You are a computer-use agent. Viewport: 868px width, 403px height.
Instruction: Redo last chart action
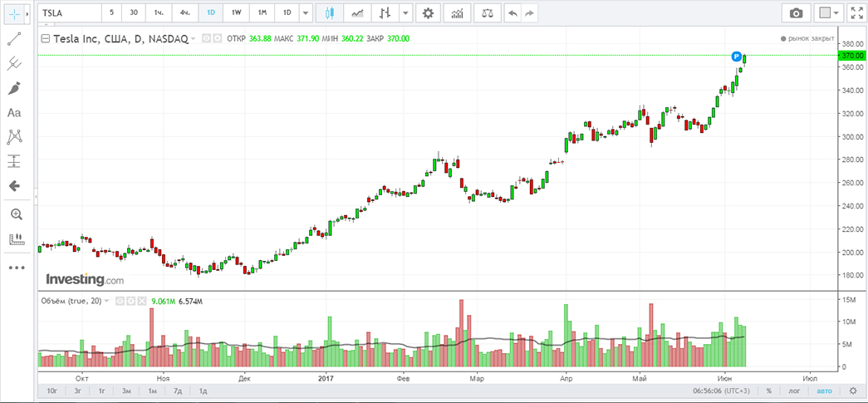point(529,12)
